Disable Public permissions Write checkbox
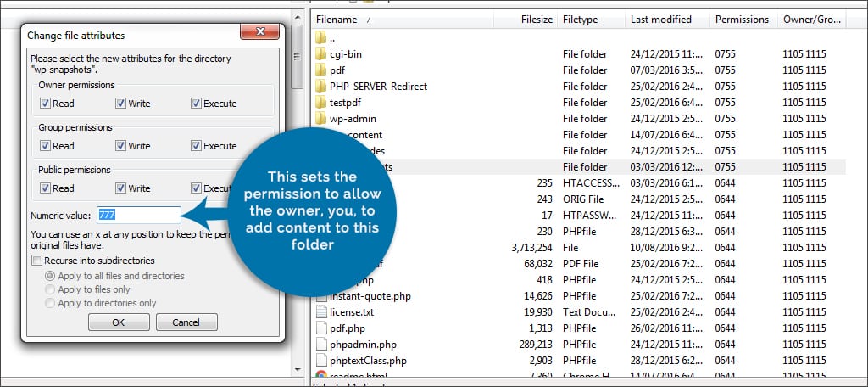The width and height of the screenshot is (868, 387). 120,188
